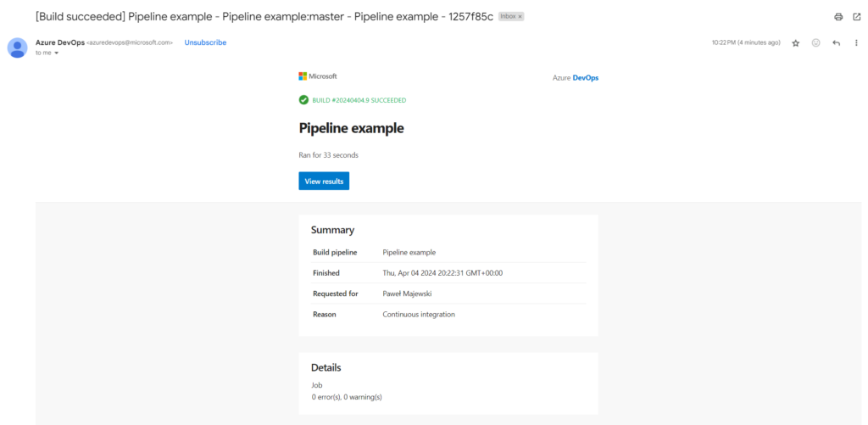The width and height of the screenshot is (868, 425).
Task: Open the Azure DevOps header link
Action: click(576, 77)
